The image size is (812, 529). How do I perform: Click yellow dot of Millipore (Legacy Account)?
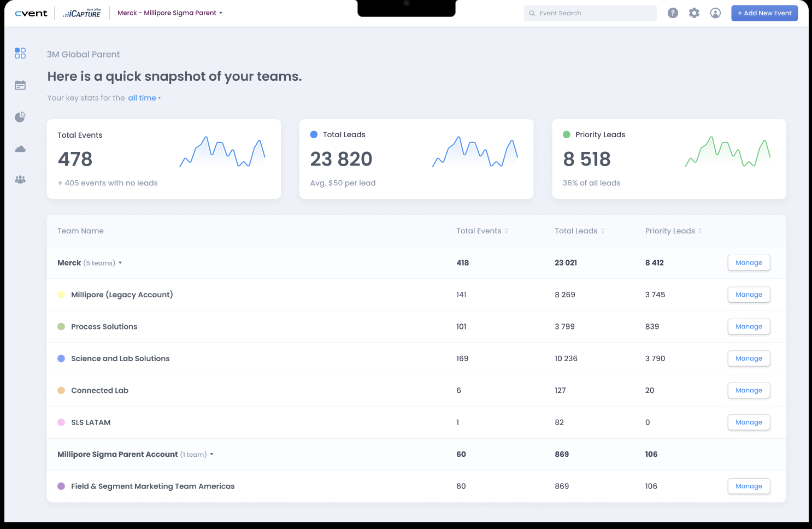(x=61, y=295)
